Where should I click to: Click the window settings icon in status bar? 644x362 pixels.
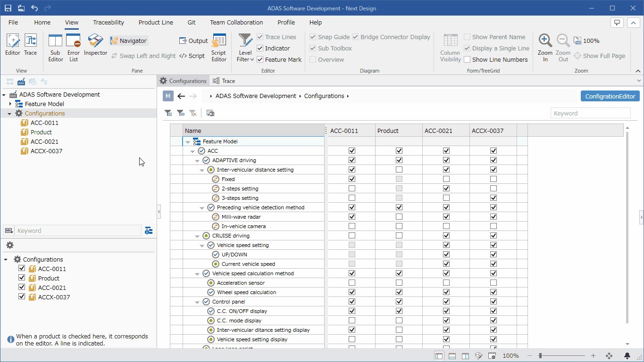pos(492,356)
